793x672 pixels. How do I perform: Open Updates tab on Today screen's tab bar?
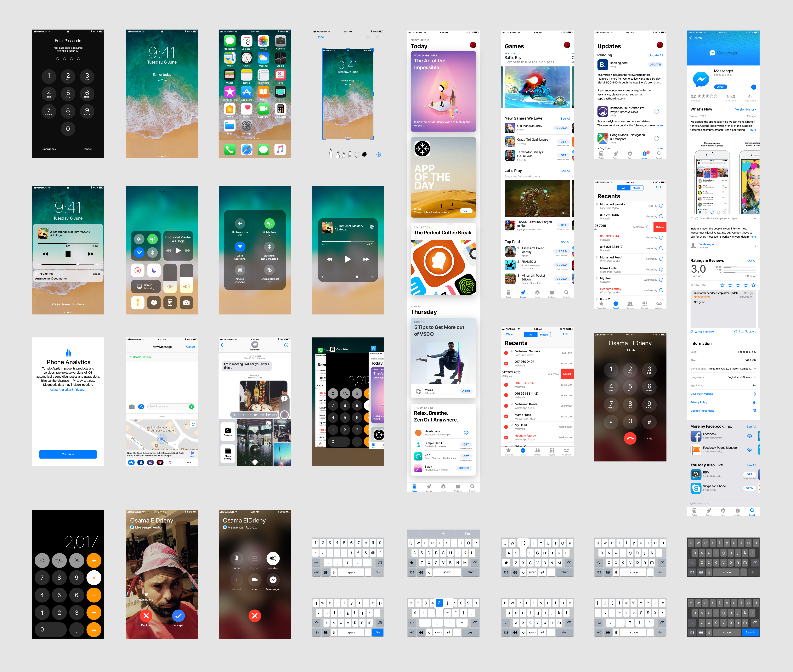point(458,487)
